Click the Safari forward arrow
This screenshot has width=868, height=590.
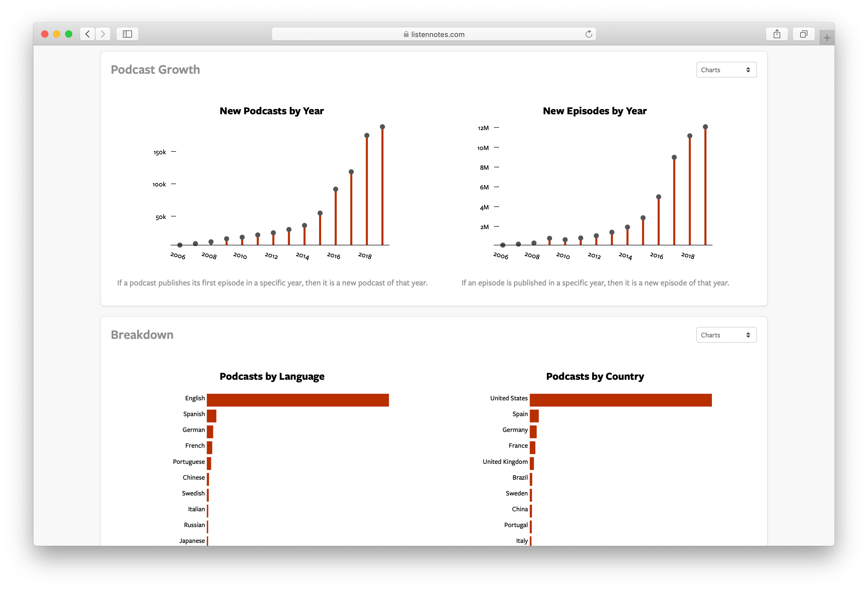click(x=103, y=34)
